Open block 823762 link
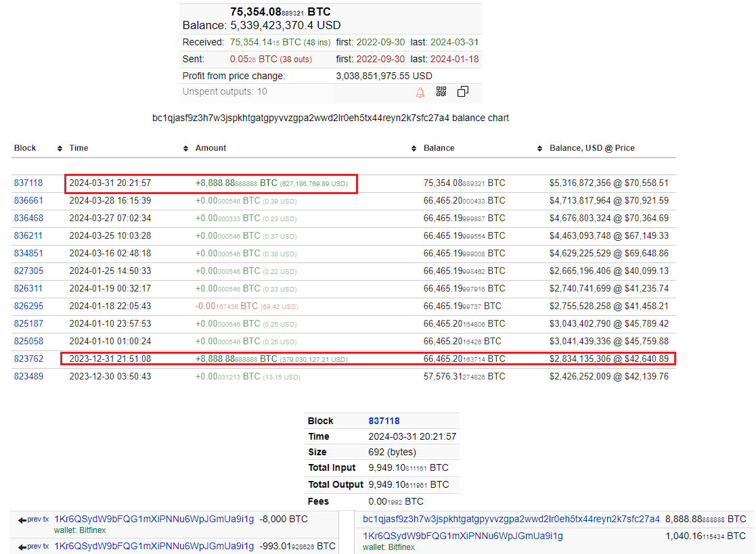 click(x=28, y=359)
